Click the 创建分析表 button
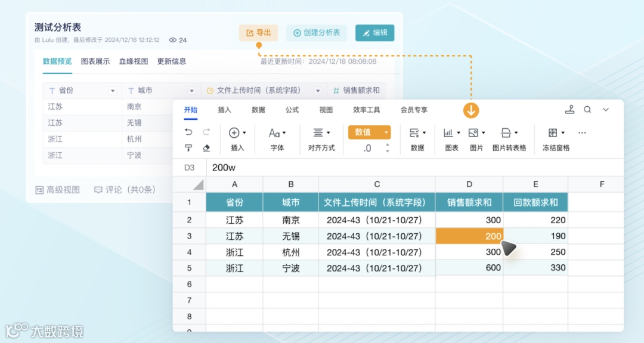Image resolution: width=644 pixels, height=343 pixels. point(317,33)
